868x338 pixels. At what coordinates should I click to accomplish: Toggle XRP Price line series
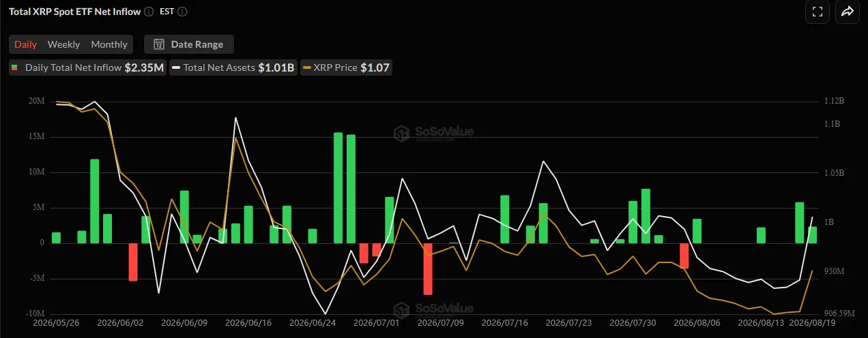tap(346, 67)
